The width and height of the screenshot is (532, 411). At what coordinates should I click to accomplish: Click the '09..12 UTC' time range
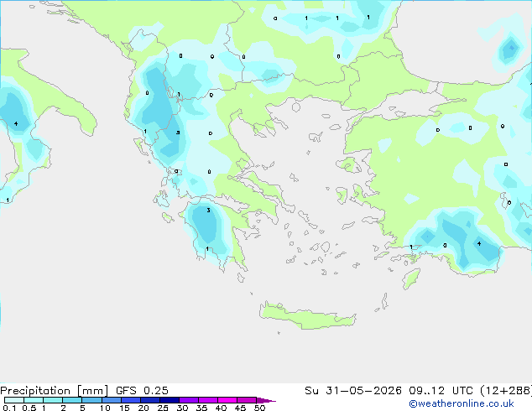coord(441,391)
